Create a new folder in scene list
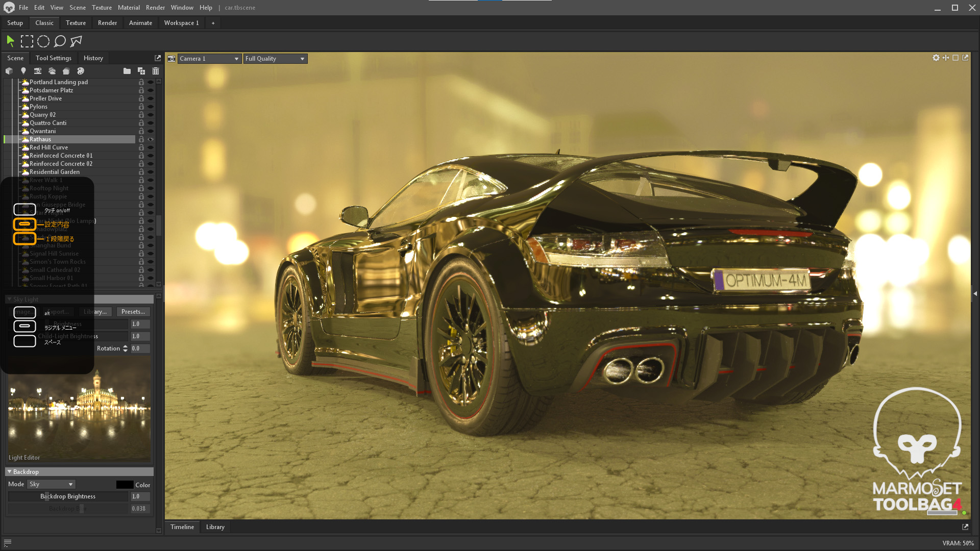 pyautogui.click(x=127, y=71)
